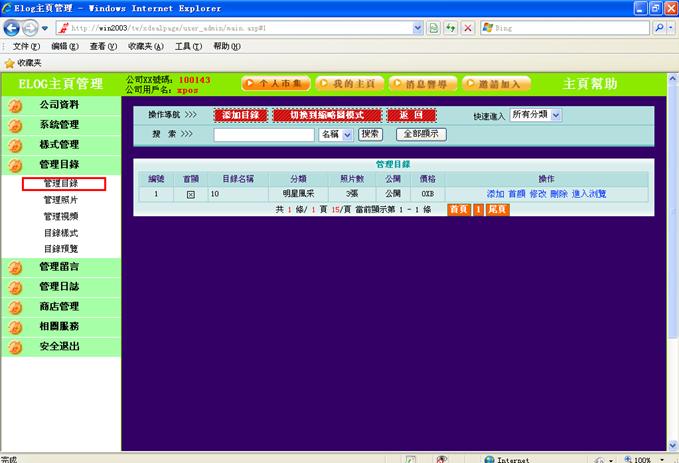
Task: Open the 查看(V) menu
Action: 104,46
